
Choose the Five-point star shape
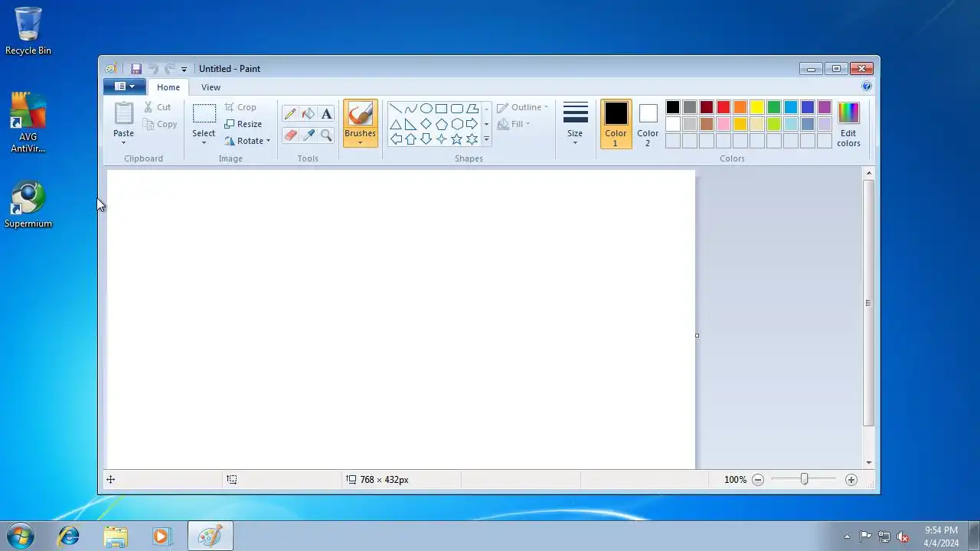457,139
